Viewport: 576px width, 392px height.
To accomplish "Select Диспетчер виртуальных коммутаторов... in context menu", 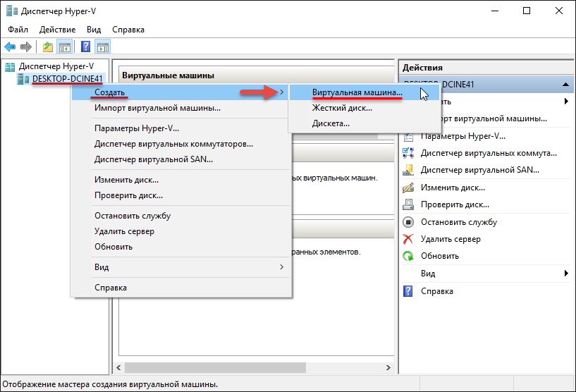I will point(181,144).
